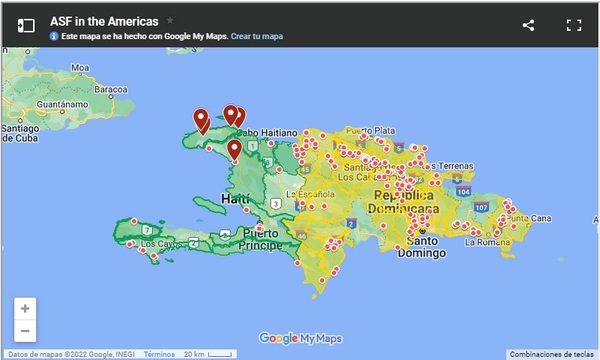600x360 pixels.
Task: Click the La Romana label
Action: (488, 242)
